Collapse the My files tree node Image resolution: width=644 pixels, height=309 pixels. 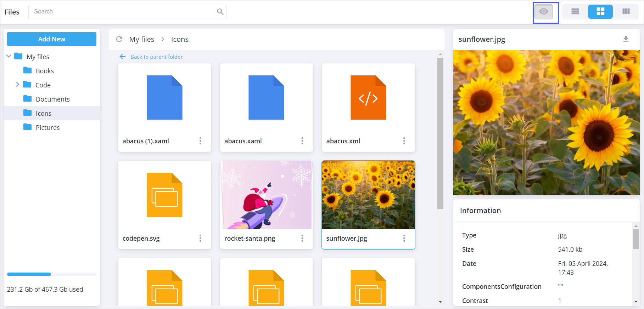(9, 56)
